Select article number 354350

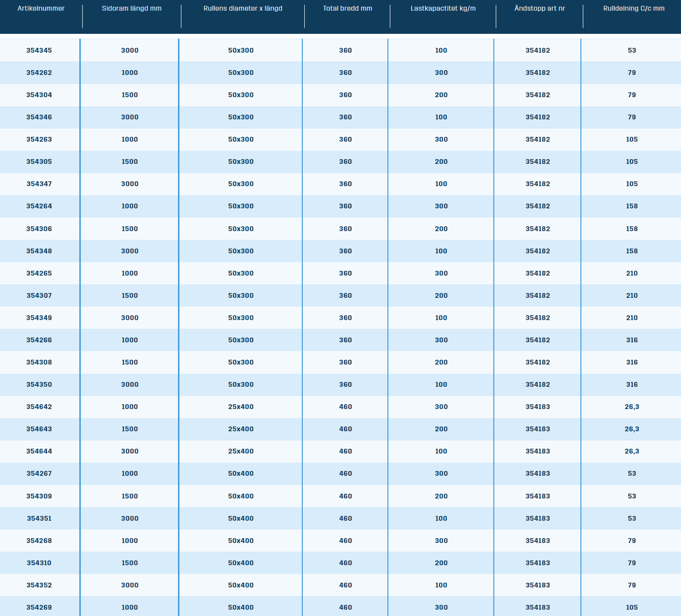[39, 384]
